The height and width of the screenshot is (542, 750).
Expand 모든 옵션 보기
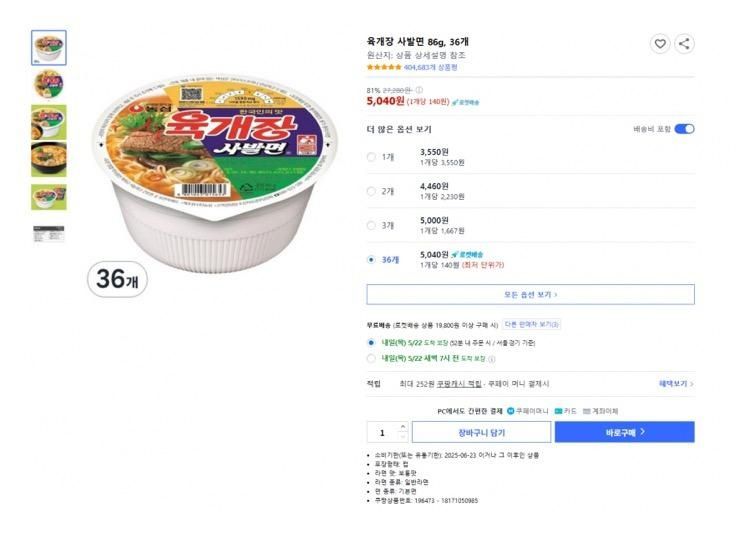tap(530, 295)
